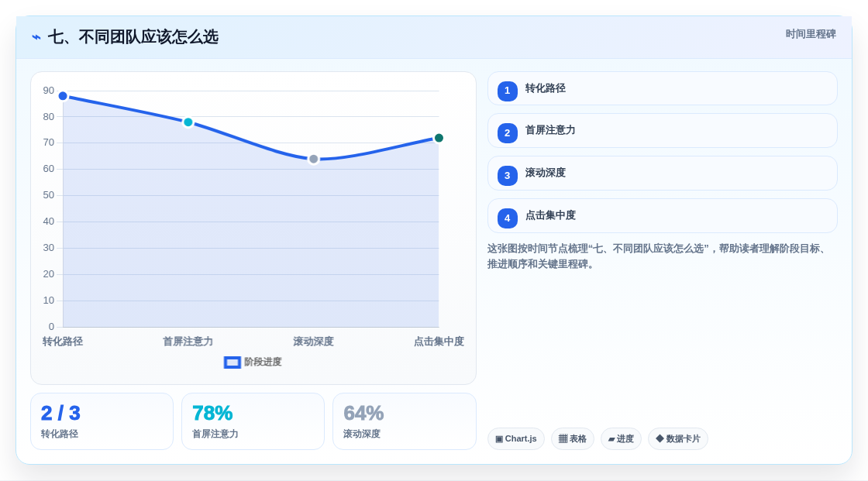The height and width of the screenshot is (481, 868).
Task: Select the 点击集中度 list item
Action: coord(662,216)
